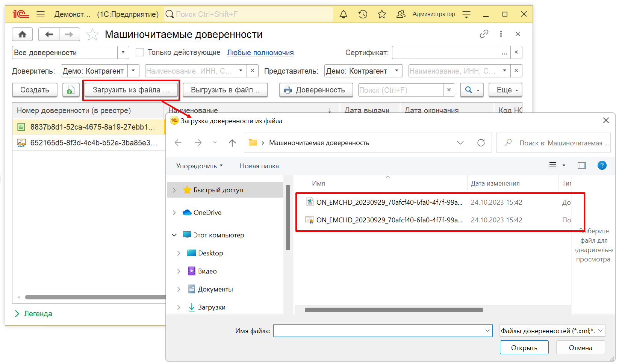Refresh the file dialog folder
The width and height of the screenshot is (619, 364).
(x=481, y=143)
